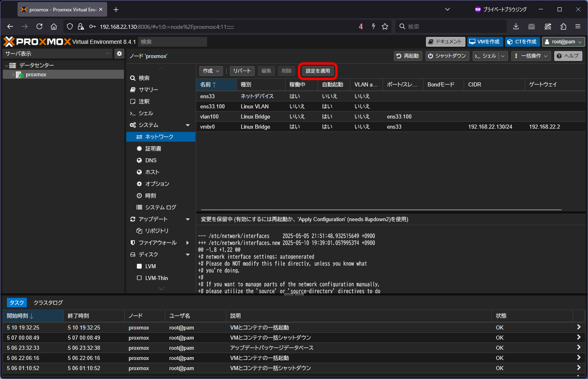
Task: Click the ヘルプ help button
Action: (x=568, y=56)
